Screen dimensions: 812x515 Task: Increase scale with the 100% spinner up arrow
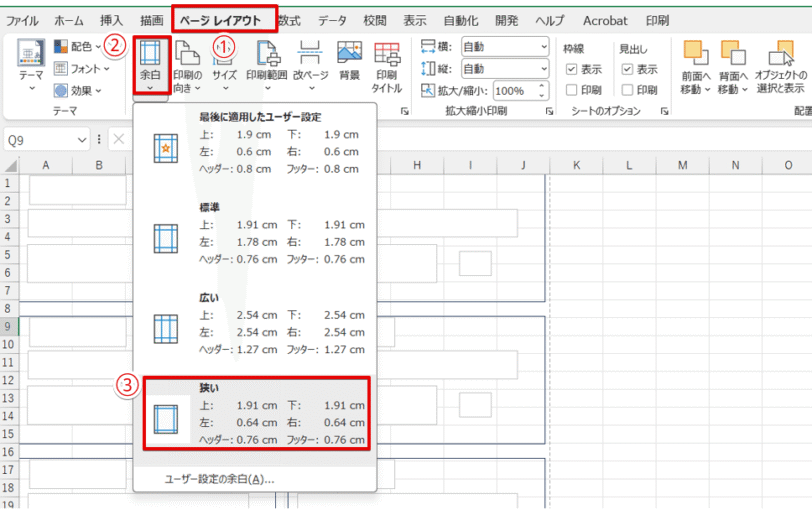pos(542,87)
